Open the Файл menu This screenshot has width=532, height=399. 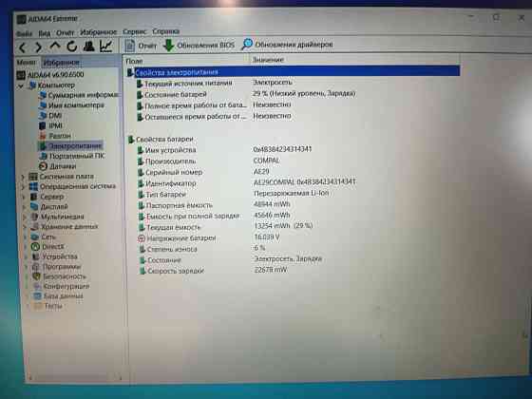point(25,33)
